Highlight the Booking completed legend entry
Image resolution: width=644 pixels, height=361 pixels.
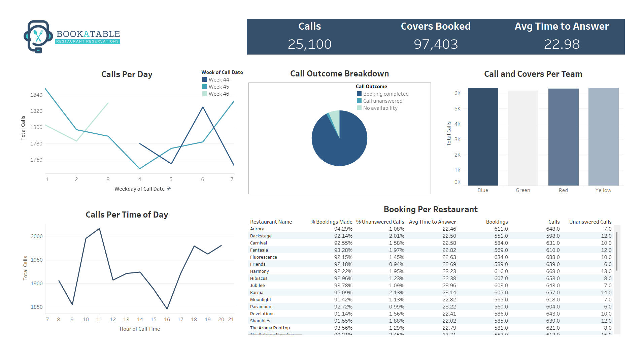(386, 94)
